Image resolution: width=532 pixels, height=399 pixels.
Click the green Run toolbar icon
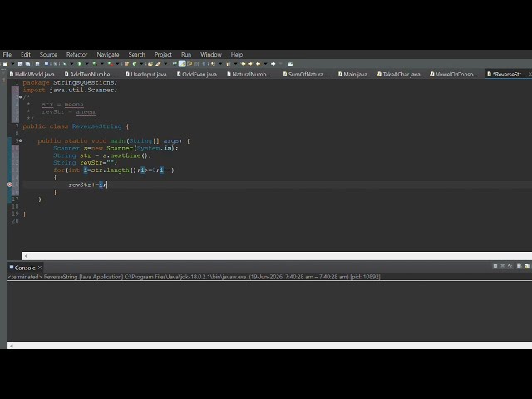click(x=80, y=64)
